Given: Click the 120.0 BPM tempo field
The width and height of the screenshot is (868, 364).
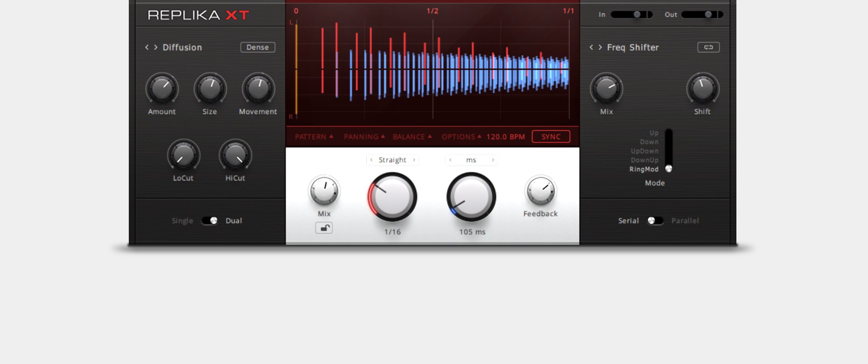Looking at the screenshot, I should point(506,136).
